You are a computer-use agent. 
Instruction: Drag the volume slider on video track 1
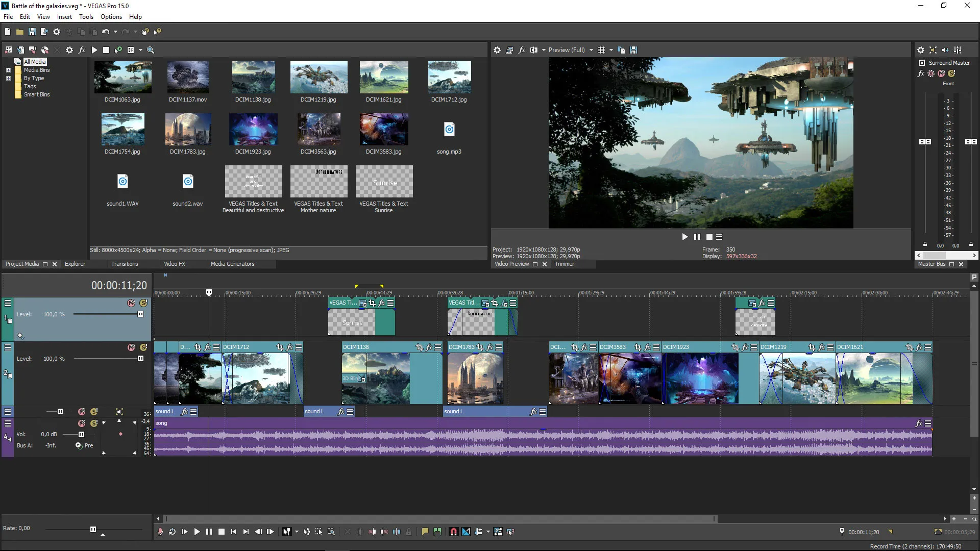[x=140, y=314]
